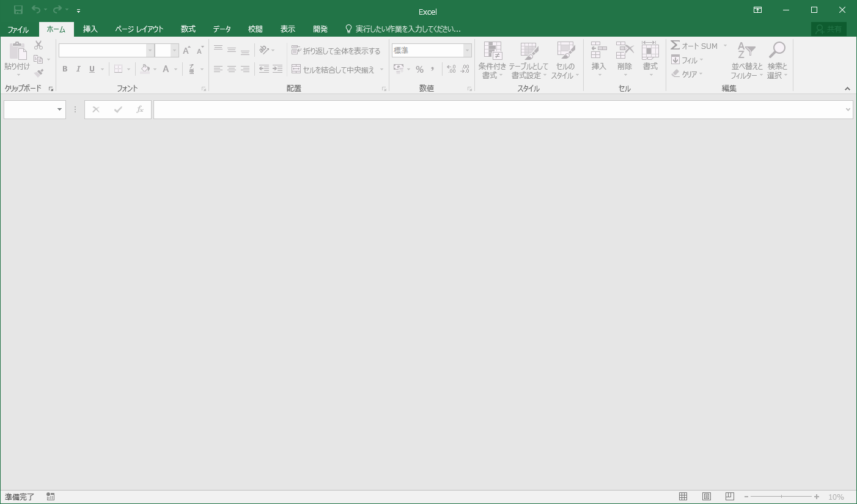
Task: Switch to the 校閲 tab
Action: tap(256, 29)
